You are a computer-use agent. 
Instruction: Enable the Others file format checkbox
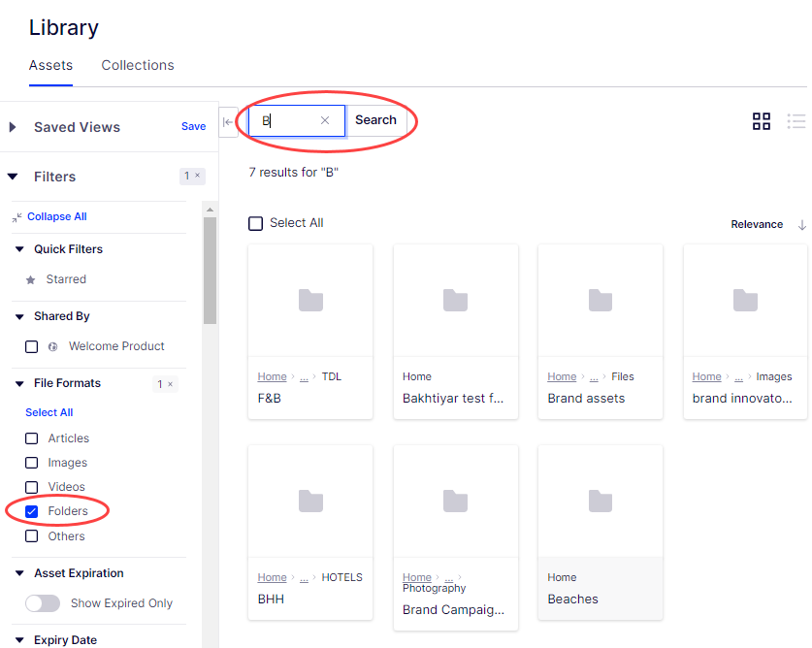pyautogui.click(x=32, y=536)
